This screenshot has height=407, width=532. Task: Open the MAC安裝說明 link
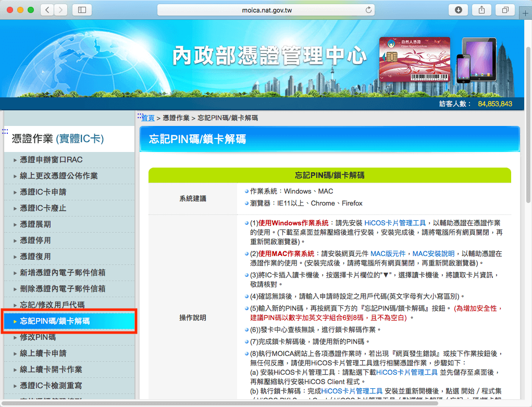click(434, 253)
